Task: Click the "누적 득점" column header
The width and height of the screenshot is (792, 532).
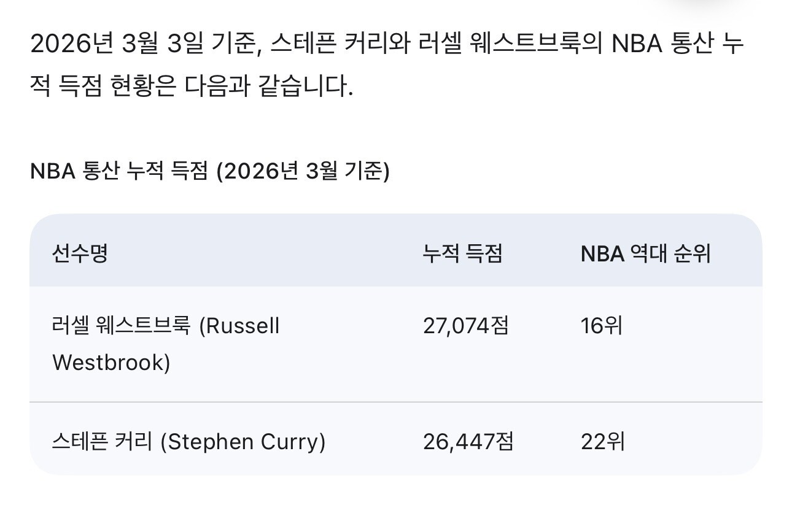Action: point(462,253)
